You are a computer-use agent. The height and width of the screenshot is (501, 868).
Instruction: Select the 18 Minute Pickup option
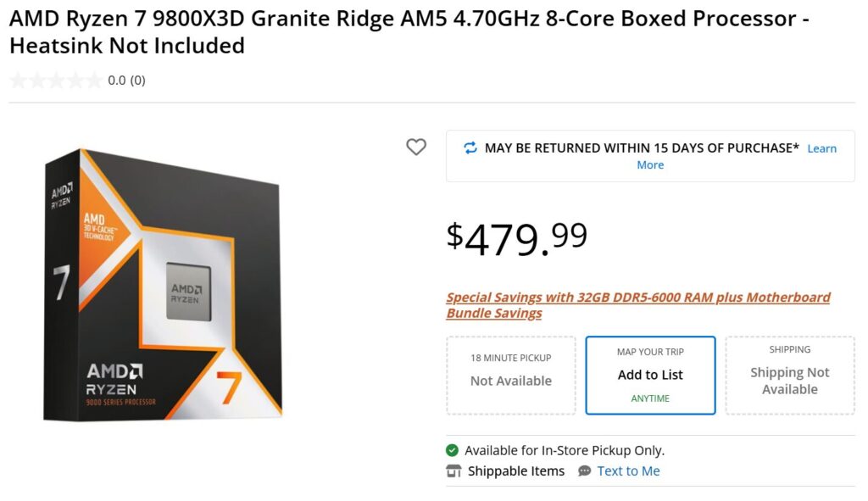pos(511,376)
